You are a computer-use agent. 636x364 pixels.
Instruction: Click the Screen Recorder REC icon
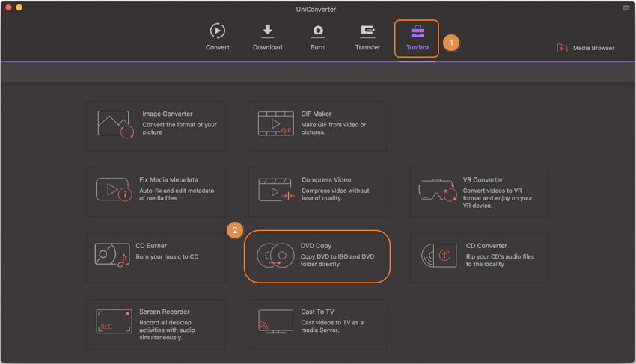pos(114,321)
